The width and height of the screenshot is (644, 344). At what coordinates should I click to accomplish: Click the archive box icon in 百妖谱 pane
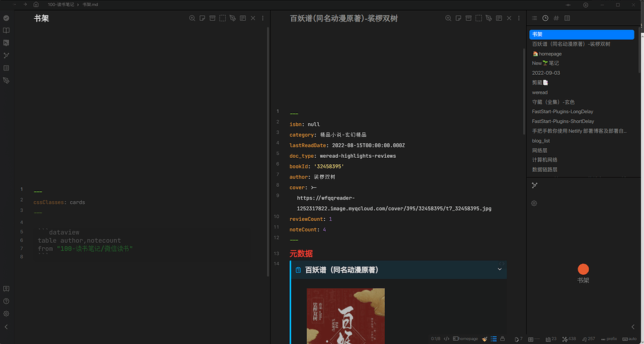pyautogui.click(x=469, y=18)
